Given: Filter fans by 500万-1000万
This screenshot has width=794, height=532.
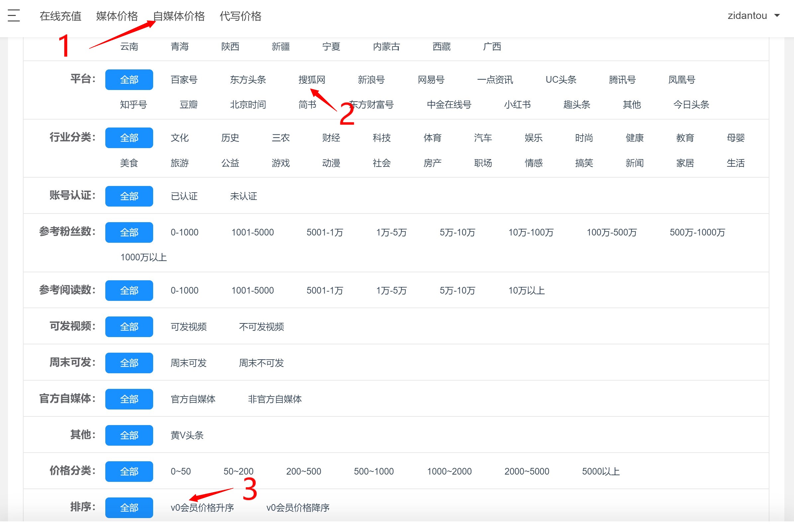Looking at the screenshot, I should tap(697, 232).
